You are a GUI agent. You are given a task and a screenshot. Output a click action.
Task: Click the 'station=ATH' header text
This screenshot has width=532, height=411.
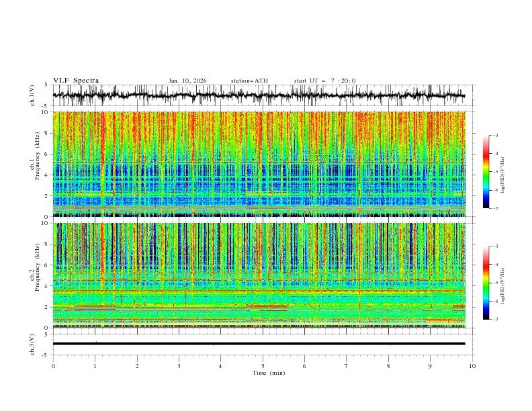pos(249,81)
